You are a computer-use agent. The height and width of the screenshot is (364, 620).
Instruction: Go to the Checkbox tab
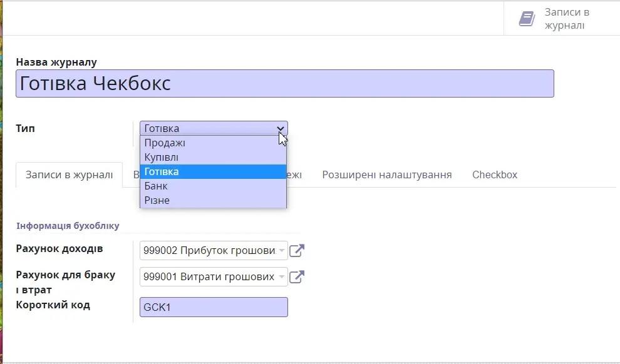pos(494,174)
